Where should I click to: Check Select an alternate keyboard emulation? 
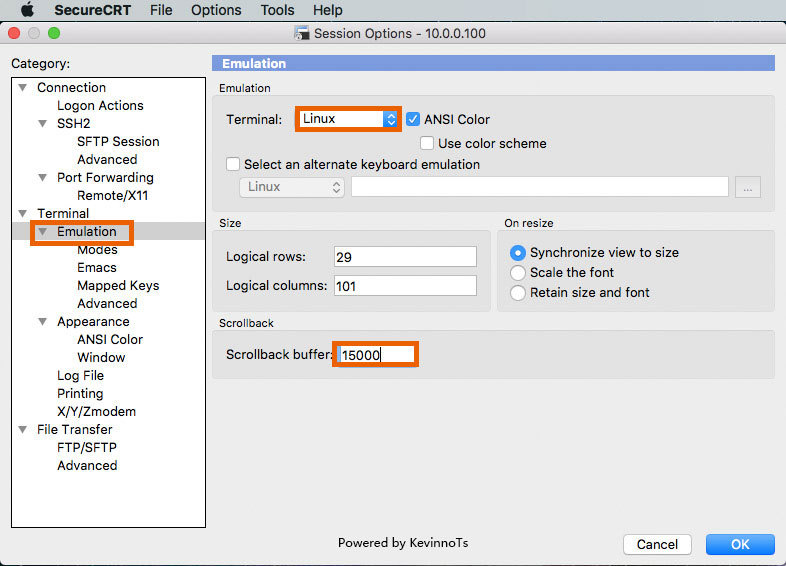[233, 164]
